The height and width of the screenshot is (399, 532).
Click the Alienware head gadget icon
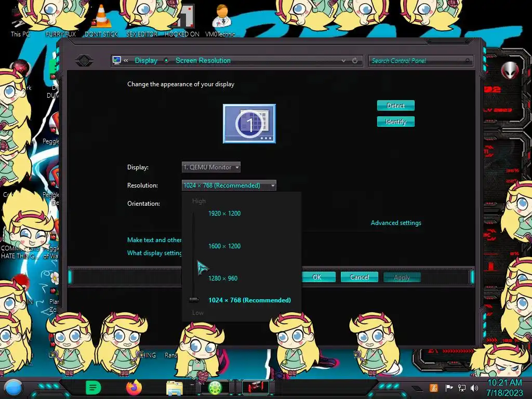[510, 70]
